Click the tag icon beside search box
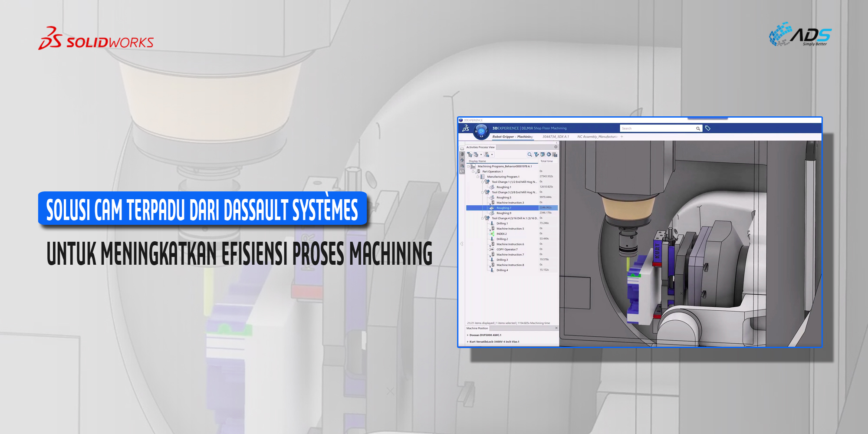Viewport: 868px width, 434px height. click(x=707, y=128)
